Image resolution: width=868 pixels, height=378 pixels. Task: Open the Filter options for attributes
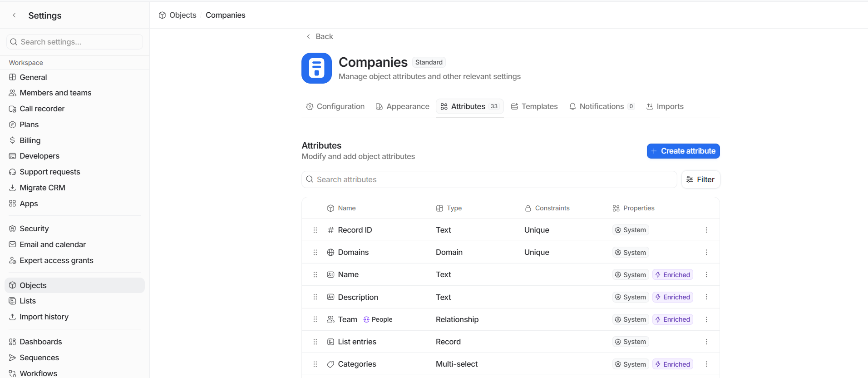(700, 179)
